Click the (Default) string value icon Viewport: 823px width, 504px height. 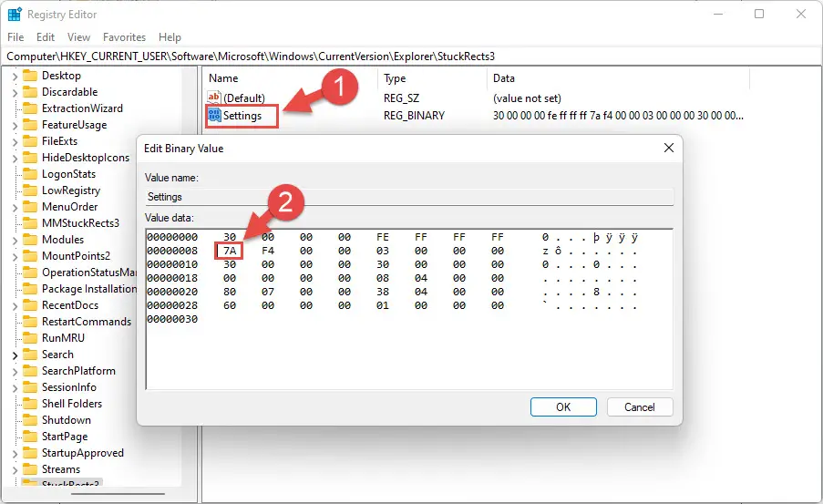214,98
